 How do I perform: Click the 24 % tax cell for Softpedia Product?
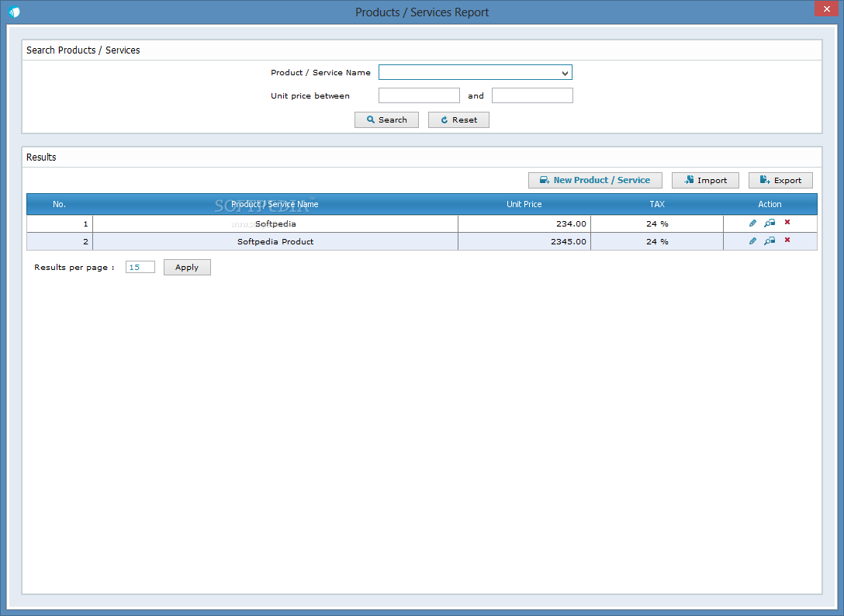(657, 241)
